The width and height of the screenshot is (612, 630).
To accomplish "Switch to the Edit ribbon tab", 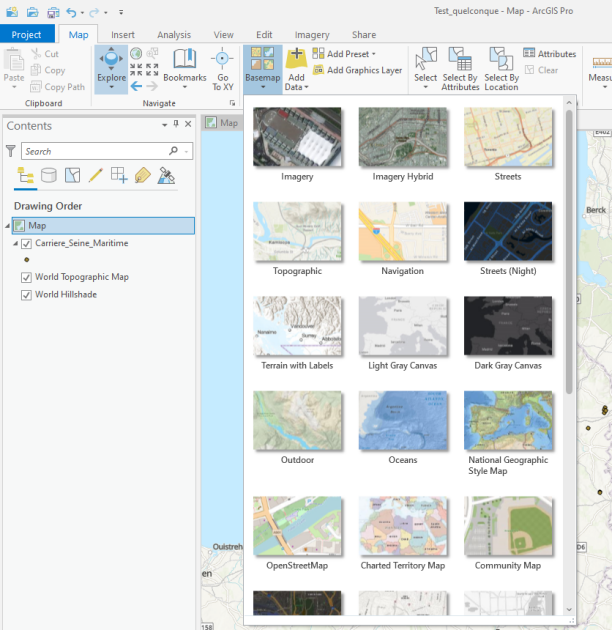I will pyautogui.click(x=264, y=35).
